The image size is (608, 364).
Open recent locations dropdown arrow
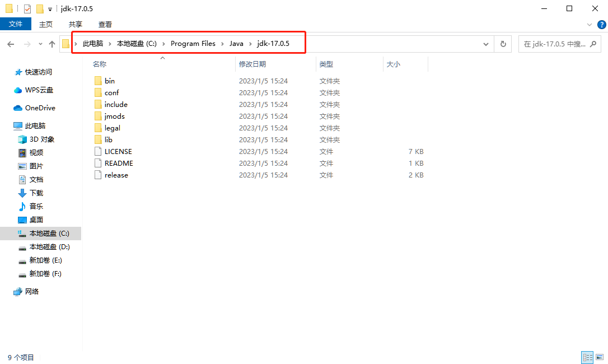click(40, 44)
